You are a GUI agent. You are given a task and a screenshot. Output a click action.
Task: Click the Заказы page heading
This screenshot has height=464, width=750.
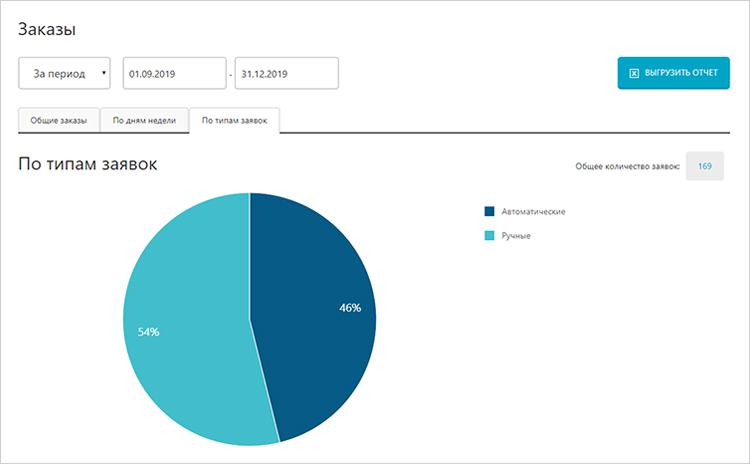(46, 30)
